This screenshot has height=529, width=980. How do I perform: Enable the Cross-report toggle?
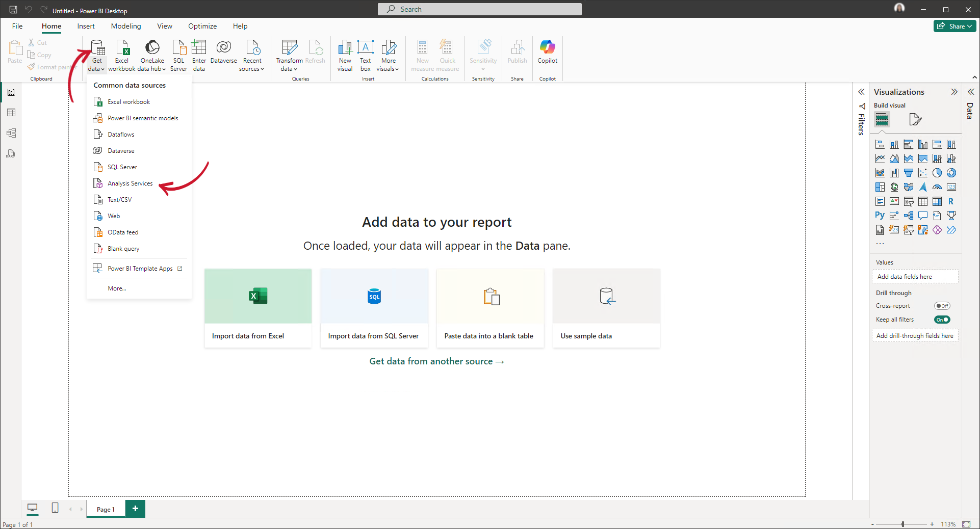(x=942, y=306)
